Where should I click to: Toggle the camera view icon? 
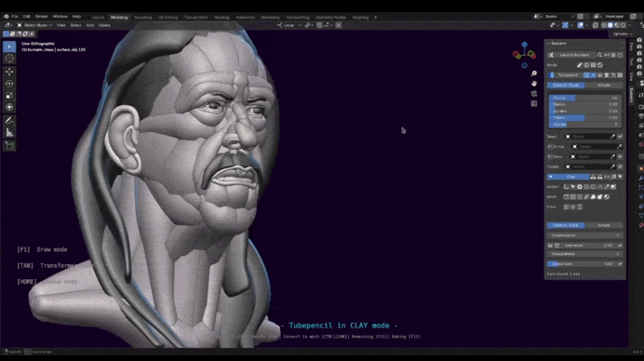pyautogui.click(x=534, y=94)
